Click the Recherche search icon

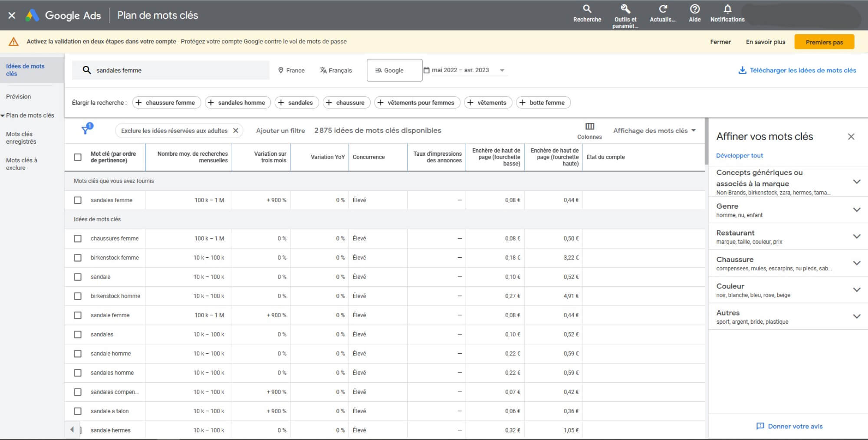(x=587, y=9)
